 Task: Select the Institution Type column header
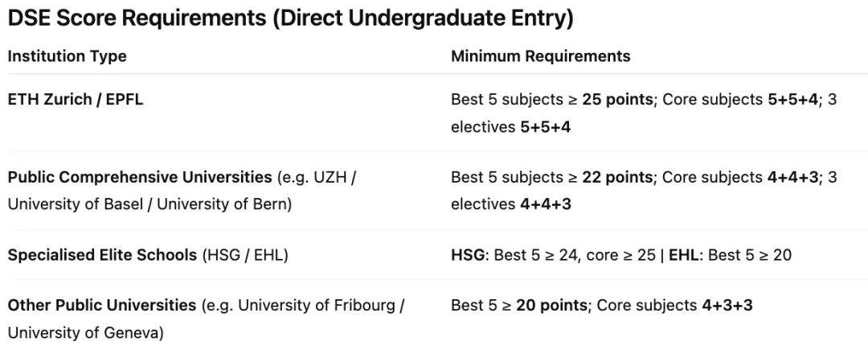click(x=67, y=56)
